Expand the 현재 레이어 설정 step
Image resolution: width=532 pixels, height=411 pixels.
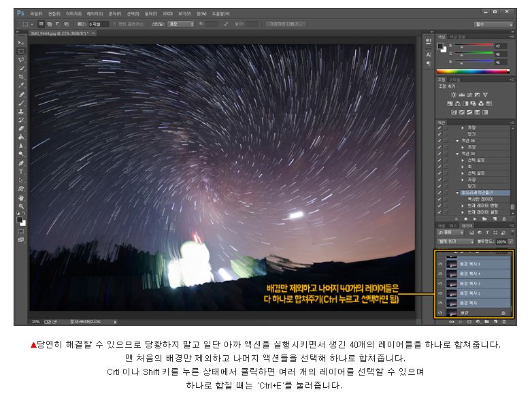pos(463,212)
